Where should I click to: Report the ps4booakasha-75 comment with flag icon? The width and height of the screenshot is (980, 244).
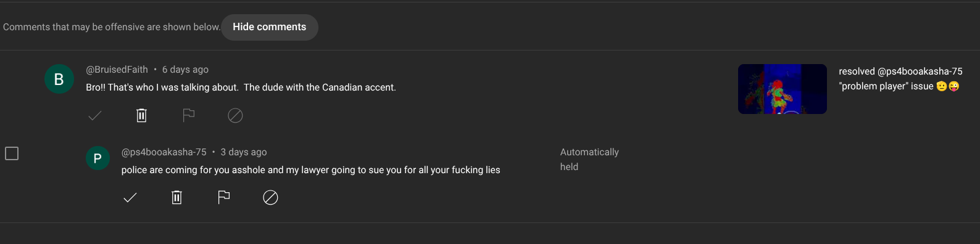(224, 197)
